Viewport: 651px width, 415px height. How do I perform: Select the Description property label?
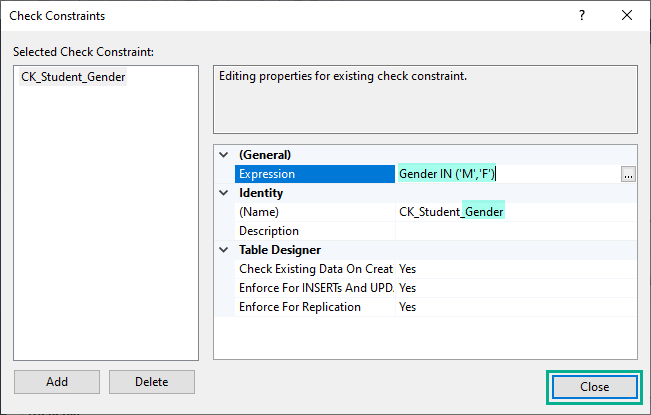pos(315,231)
